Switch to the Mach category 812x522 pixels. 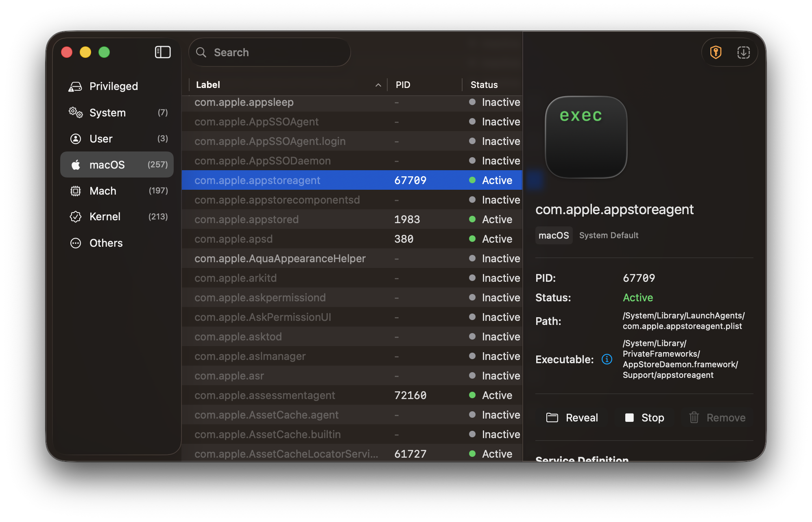click(x=103, y=191)
